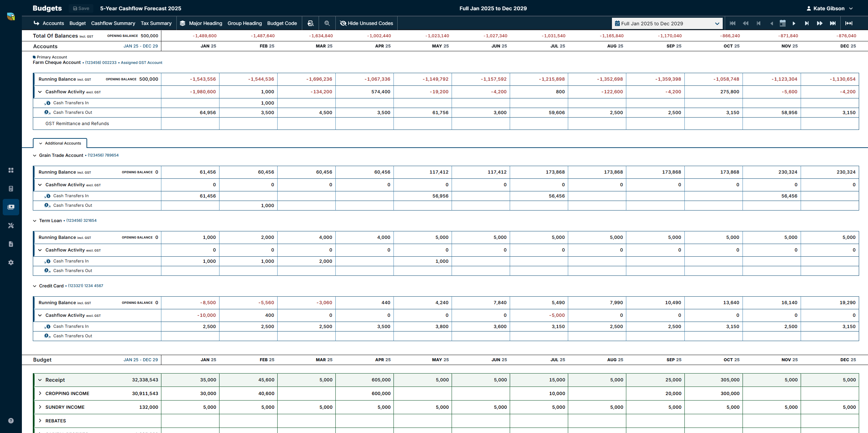Select Budget Code view level
The height and width of the screenshot is (433, 868).
pyautogui.click(x=282, y=23)
